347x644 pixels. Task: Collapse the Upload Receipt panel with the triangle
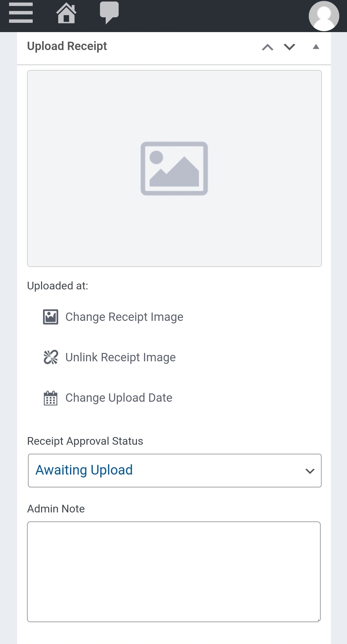(316, 47)
